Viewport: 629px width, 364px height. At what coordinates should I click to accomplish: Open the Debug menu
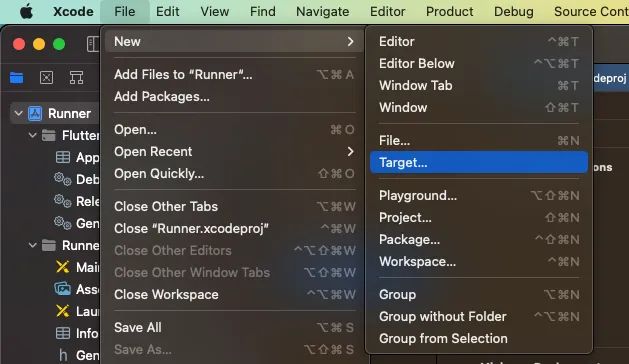tap(513, 12)
